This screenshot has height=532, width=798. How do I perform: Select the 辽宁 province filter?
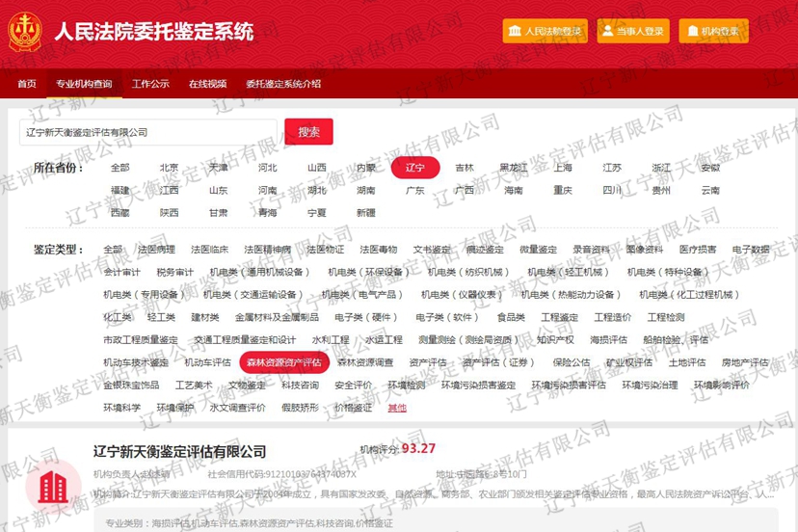pyautogui.click(x=415, y=168)
